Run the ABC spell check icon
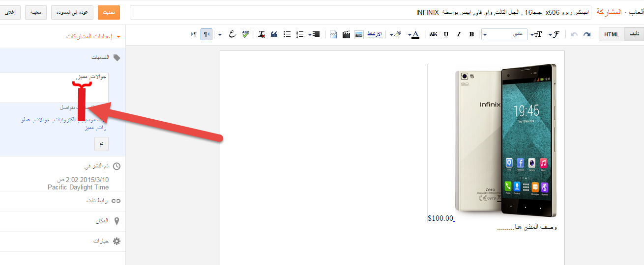Screen dimensions: 644x265 (246, 34)
